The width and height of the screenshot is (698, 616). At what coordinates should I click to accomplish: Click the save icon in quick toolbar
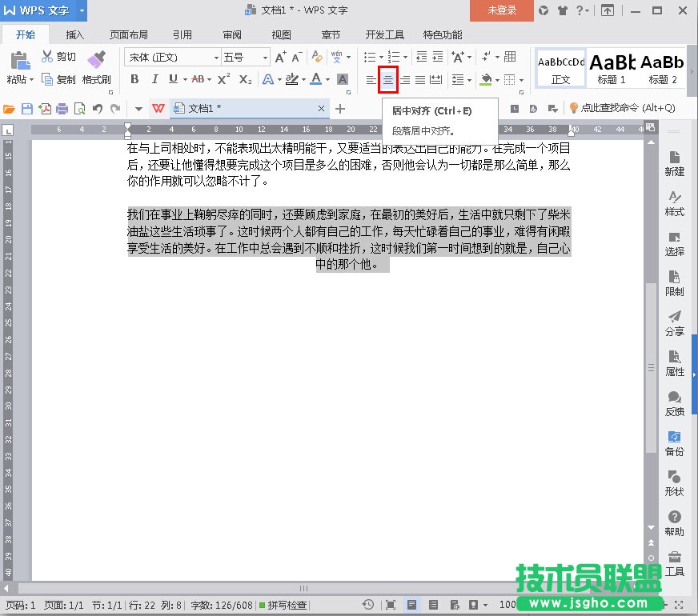click(26, 109)
